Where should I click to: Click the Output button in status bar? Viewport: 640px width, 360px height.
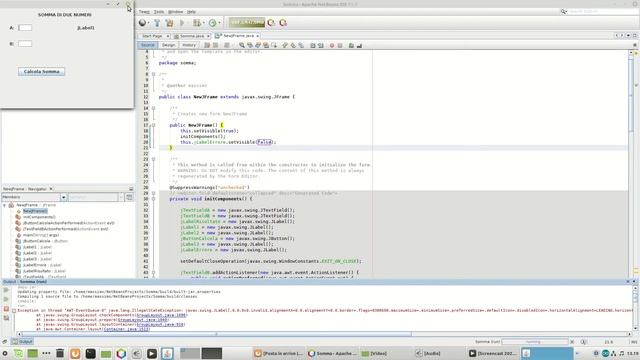pyautogui.click(x=22, y=342)
